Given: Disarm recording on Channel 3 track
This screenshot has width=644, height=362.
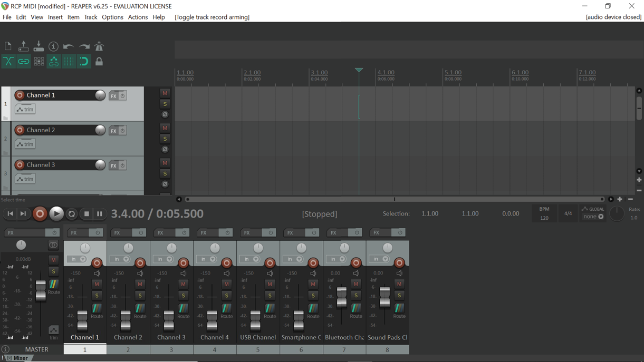Looking at the screenshot, I should pos(20,165).
